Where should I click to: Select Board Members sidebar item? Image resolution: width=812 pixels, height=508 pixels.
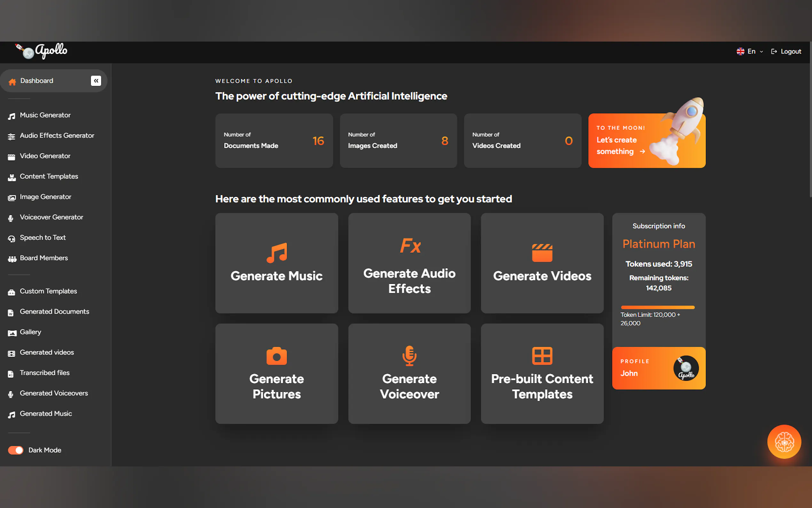click(x=44, y=258)
